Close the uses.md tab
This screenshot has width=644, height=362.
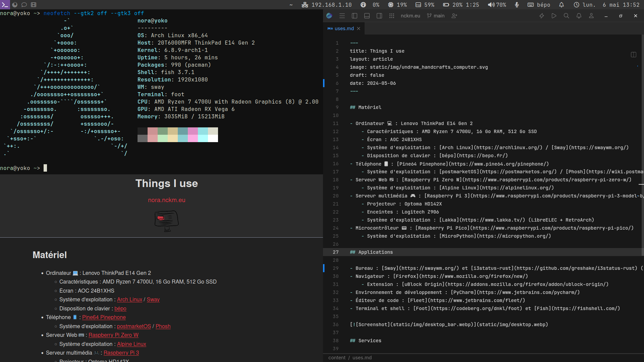click(x=359, y=28)
